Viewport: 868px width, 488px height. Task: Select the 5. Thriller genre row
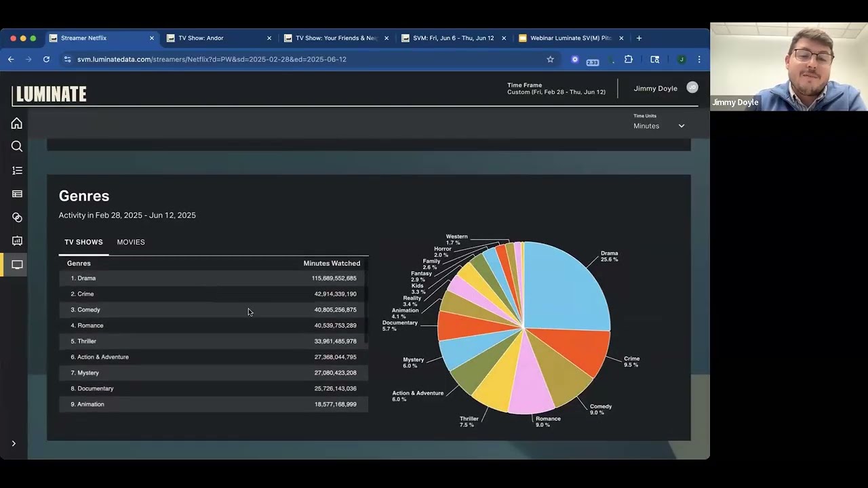click(x=214, y=341)
